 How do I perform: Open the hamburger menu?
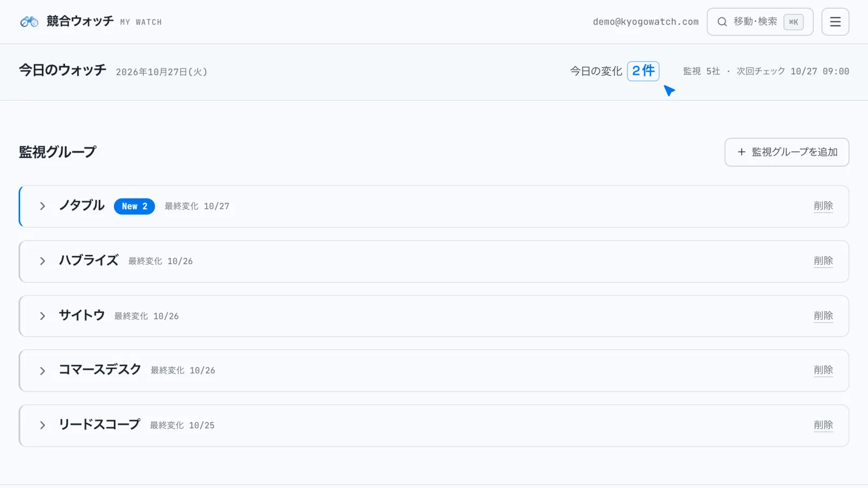pyautogui.click(x=835, y=22)
